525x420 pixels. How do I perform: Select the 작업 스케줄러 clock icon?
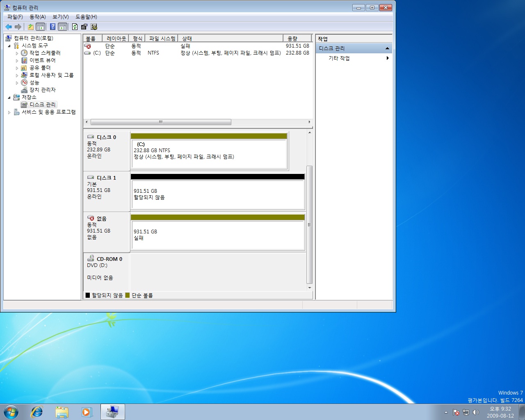point(24,53)
